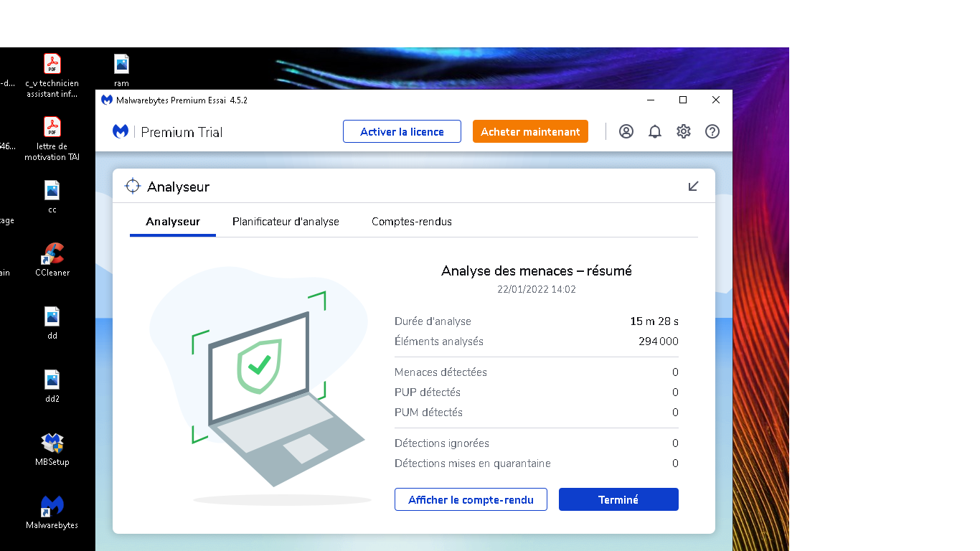Select the cc image file on desktop
This screenshot has width=980, height=551.
click(52, 197)
